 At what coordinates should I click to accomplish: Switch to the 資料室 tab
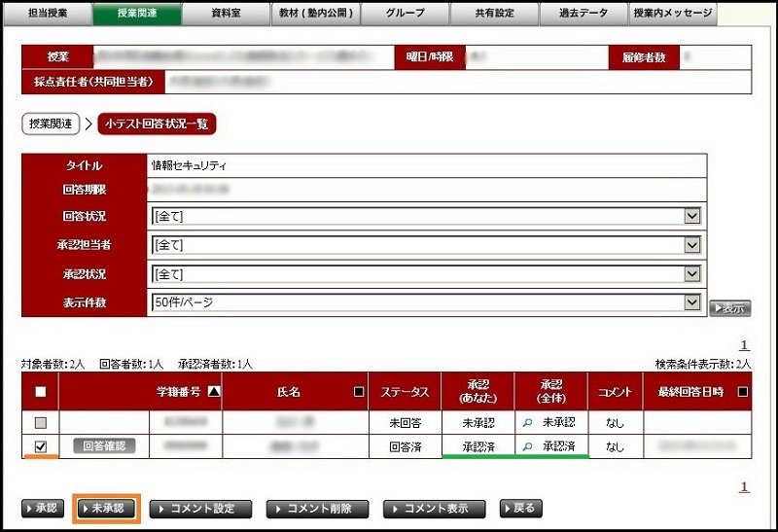[226, 14]
